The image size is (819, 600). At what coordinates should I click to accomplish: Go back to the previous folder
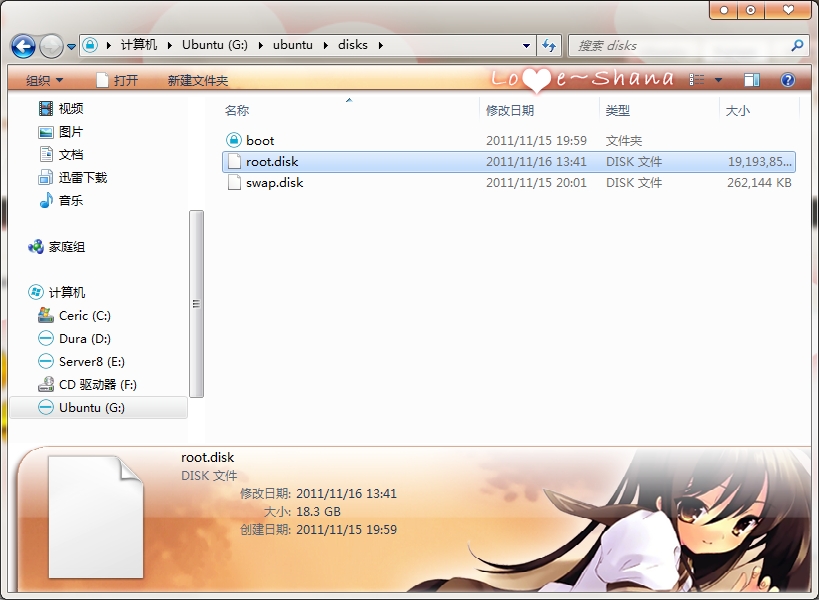24,46
